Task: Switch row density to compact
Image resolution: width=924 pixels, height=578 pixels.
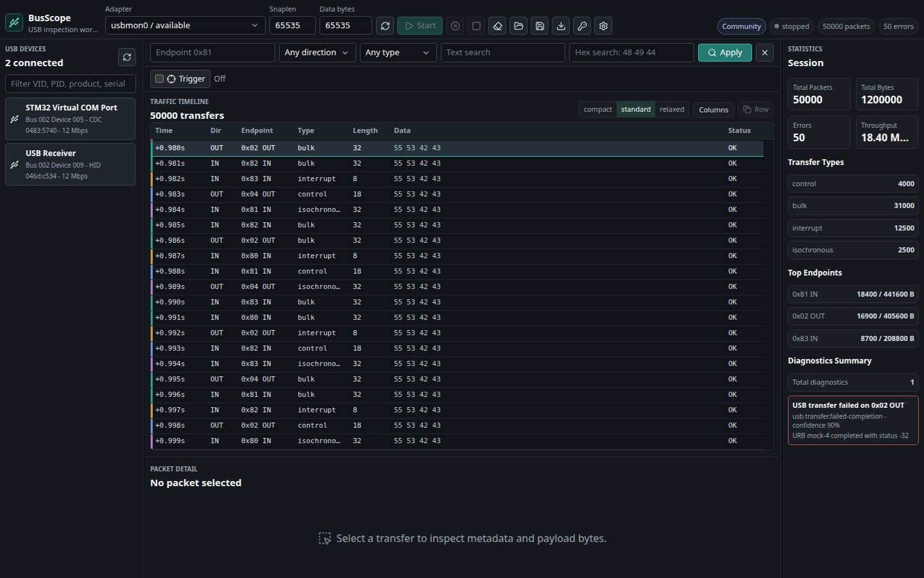Action: [x=598, y=109]
